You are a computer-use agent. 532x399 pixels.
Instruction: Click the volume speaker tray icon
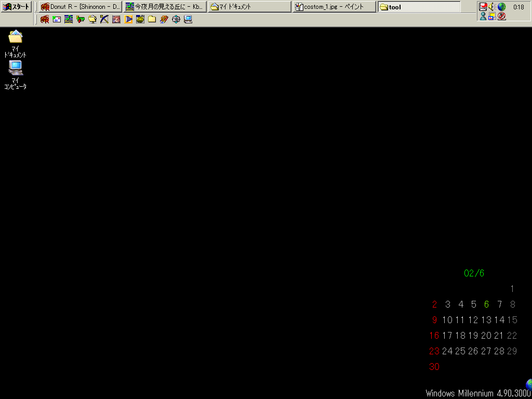(492, 7)
